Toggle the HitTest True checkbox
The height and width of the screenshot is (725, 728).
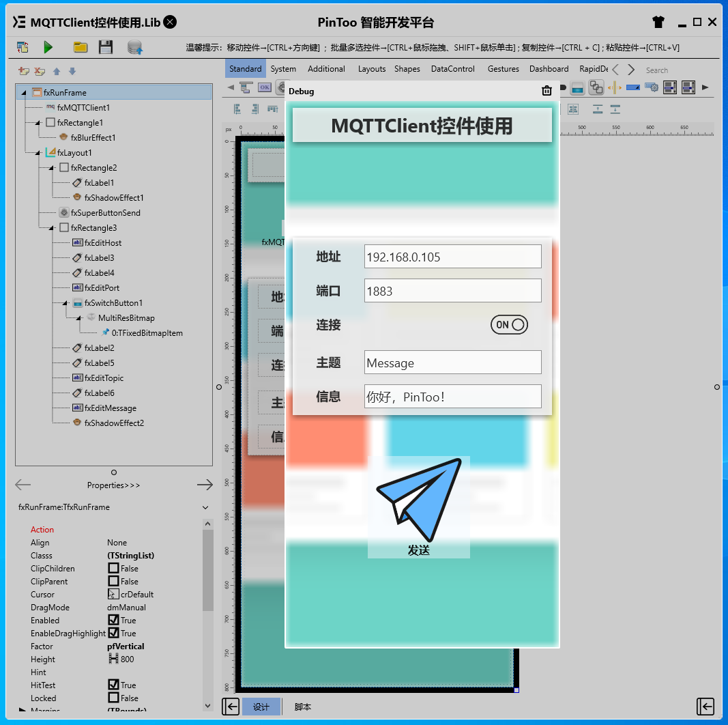click(x=113, y=685)
